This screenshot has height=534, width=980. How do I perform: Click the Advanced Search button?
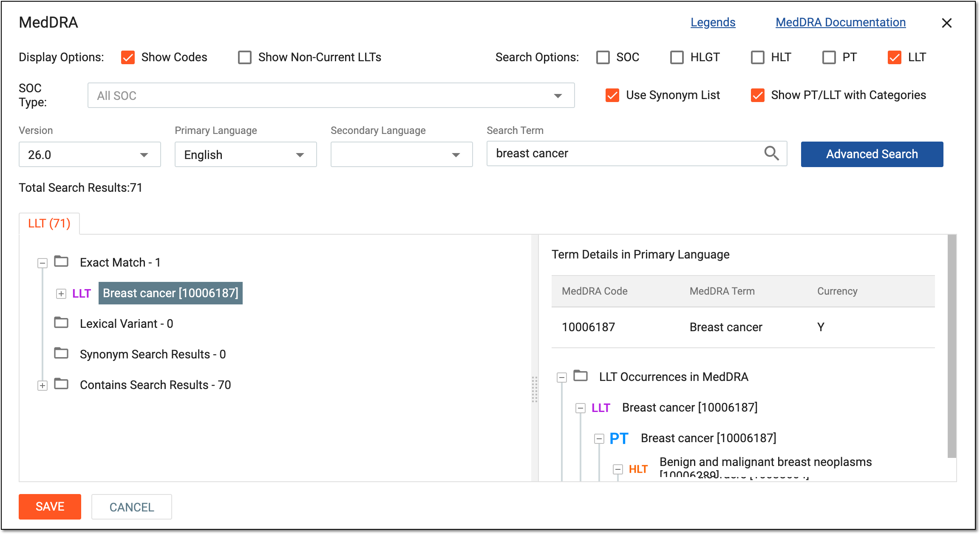(872, 154)
